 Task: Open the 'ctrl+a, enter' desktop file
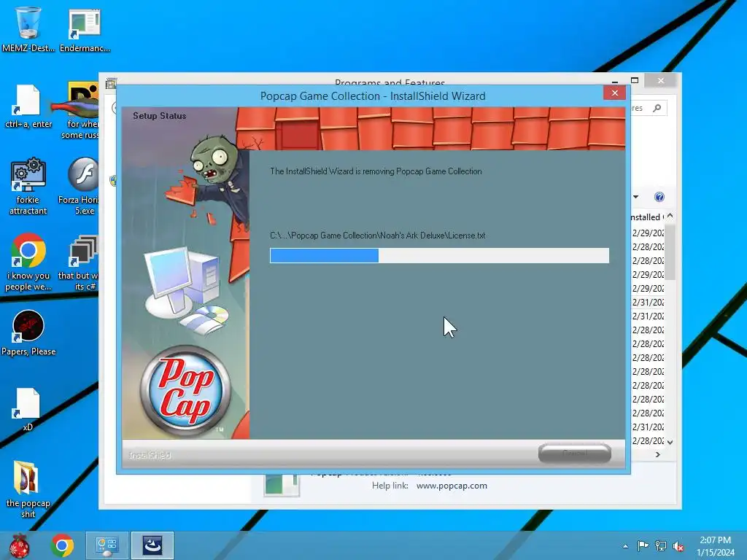click(x=28, y=106)
